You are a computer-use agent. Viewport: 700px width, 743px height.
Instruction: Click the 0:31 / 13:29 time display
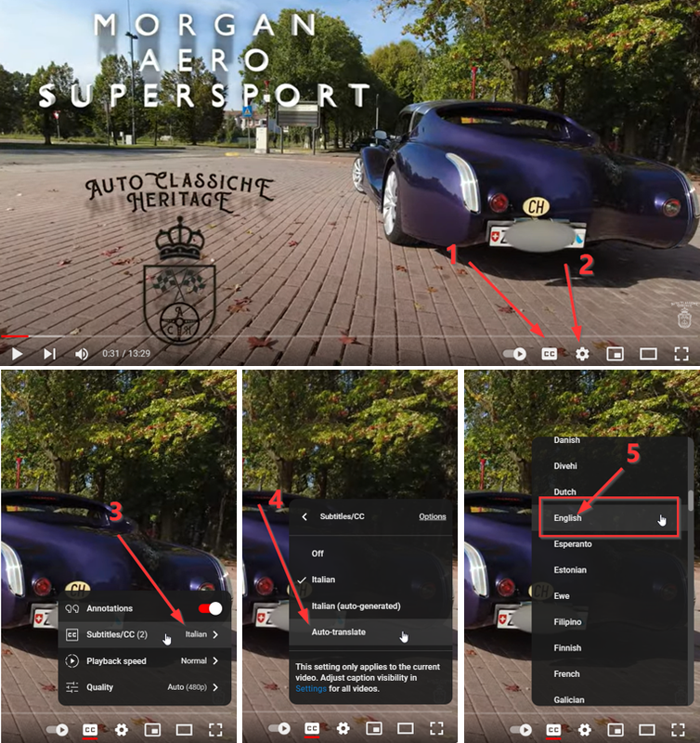pos(126,354)
